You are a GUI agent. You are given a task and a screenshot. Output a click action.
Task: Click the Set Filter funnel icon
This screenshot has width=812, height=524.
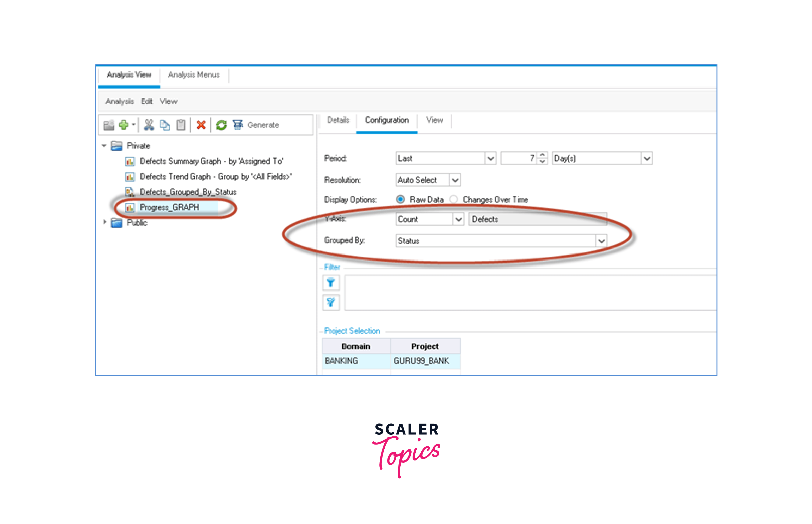pos(330,283)
